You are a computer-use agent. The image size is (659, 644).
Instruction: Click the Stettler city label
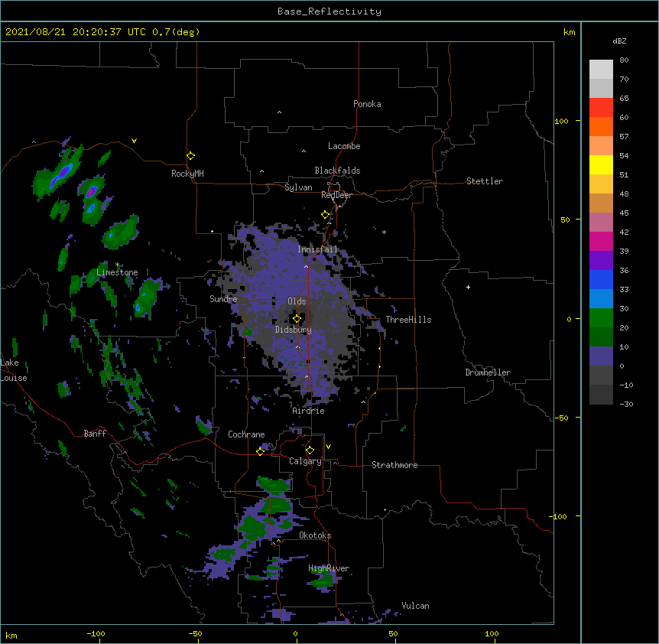point(485,181)
